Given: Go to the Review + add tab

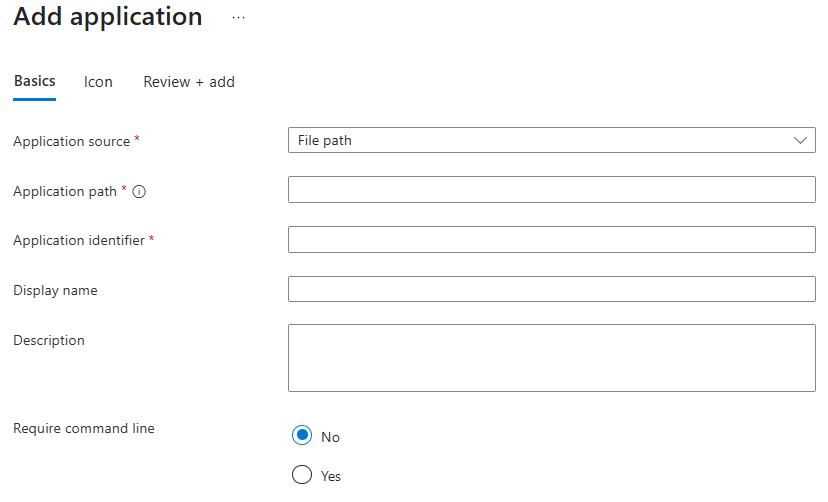Looking at the screenshot, I should point(189,82).
